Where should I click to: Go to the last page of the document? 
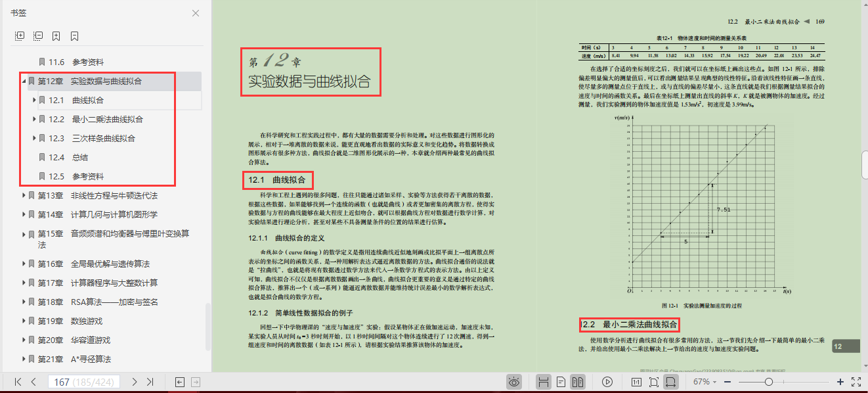click(x=150, y=381)
